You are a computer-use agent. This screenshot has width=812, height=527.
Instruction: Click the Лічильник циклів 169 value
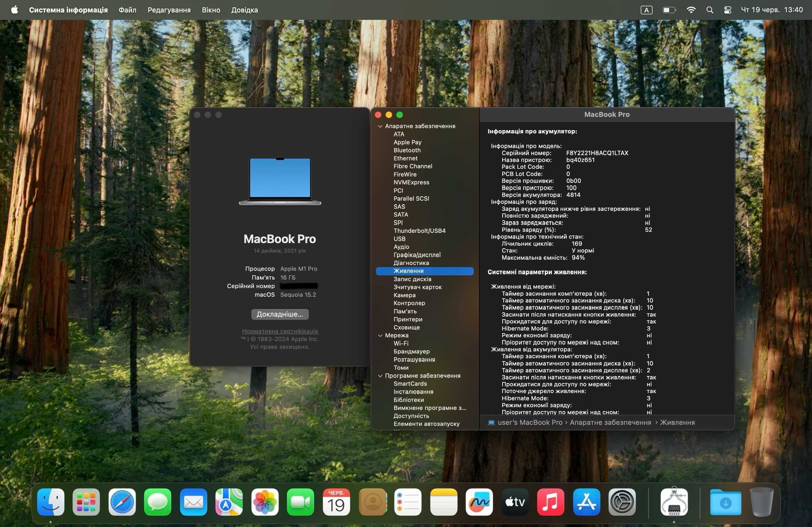[577, 244]
